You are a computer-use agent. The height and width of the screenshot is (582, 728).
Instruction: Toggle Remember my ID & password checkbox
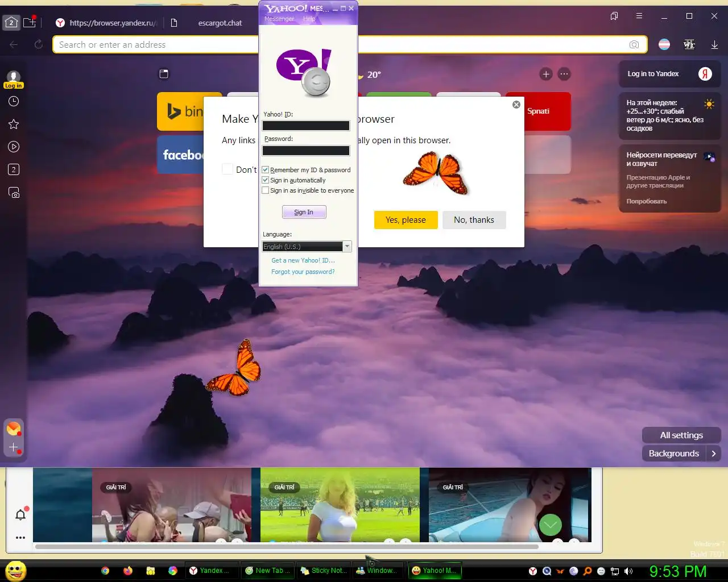265,169
